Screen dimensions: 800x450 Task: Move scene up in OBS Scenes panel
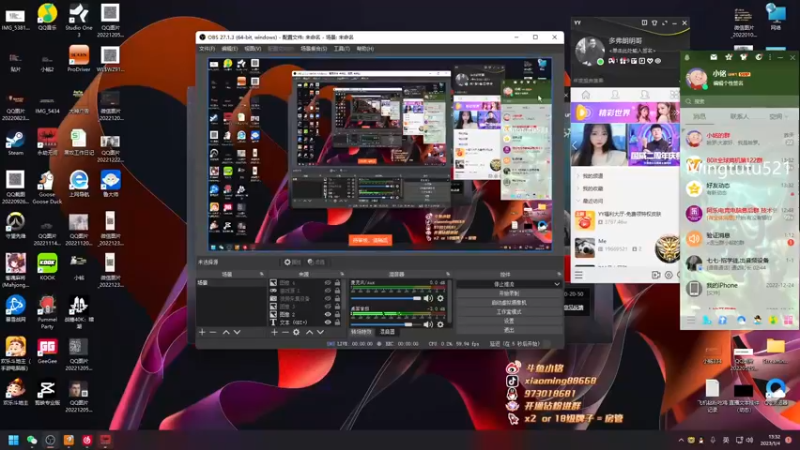coord(226,332)
